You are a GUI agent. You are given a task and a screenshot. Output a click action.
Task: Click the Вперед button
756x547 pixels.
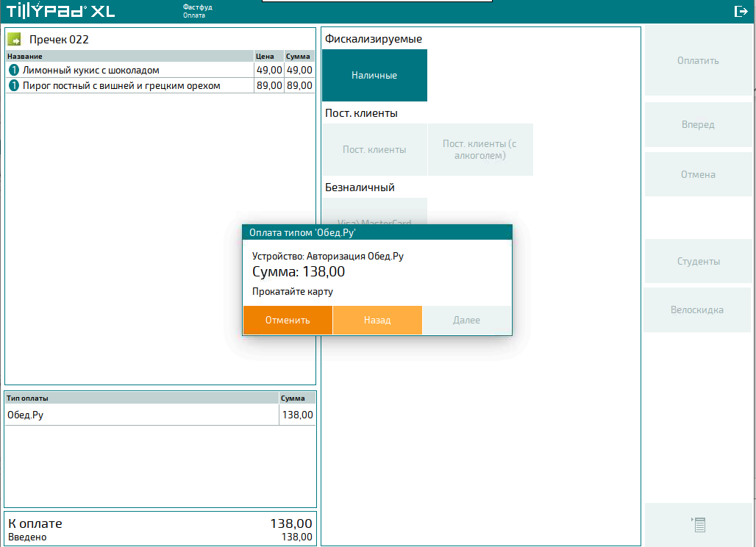698,125
